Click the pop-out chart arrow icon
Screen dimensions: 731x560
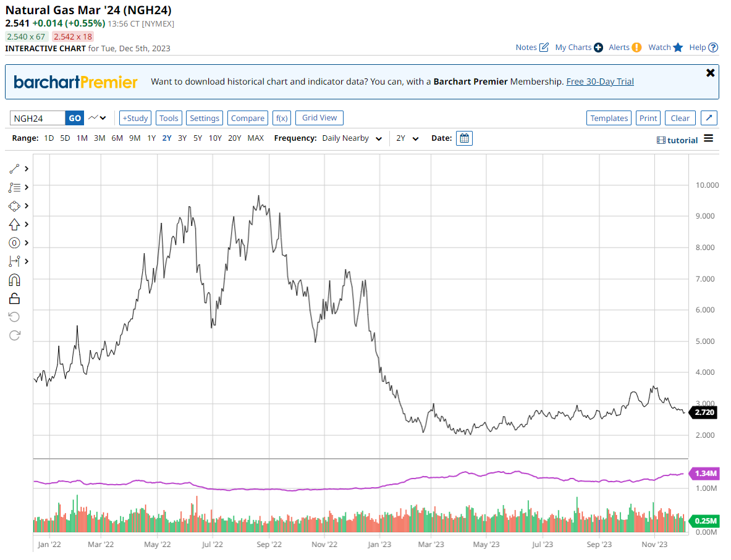click(x=709, y=118)
